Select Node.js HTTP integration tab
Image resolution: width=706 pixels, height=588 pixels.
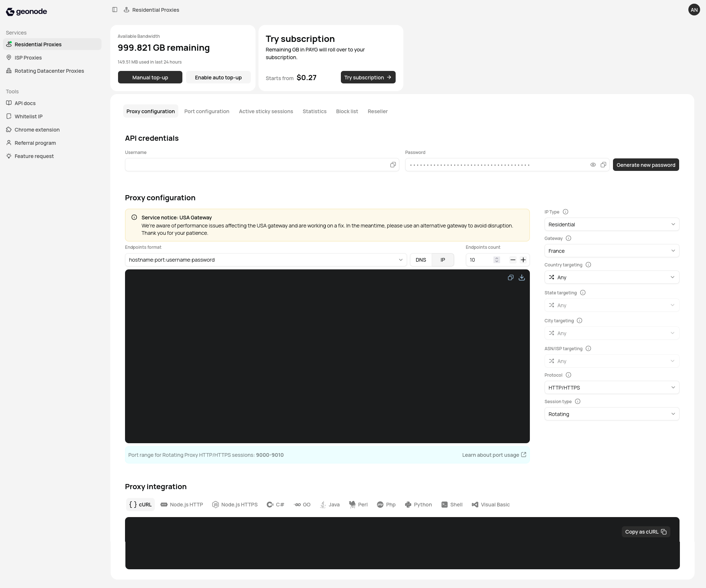click(182, 505)
